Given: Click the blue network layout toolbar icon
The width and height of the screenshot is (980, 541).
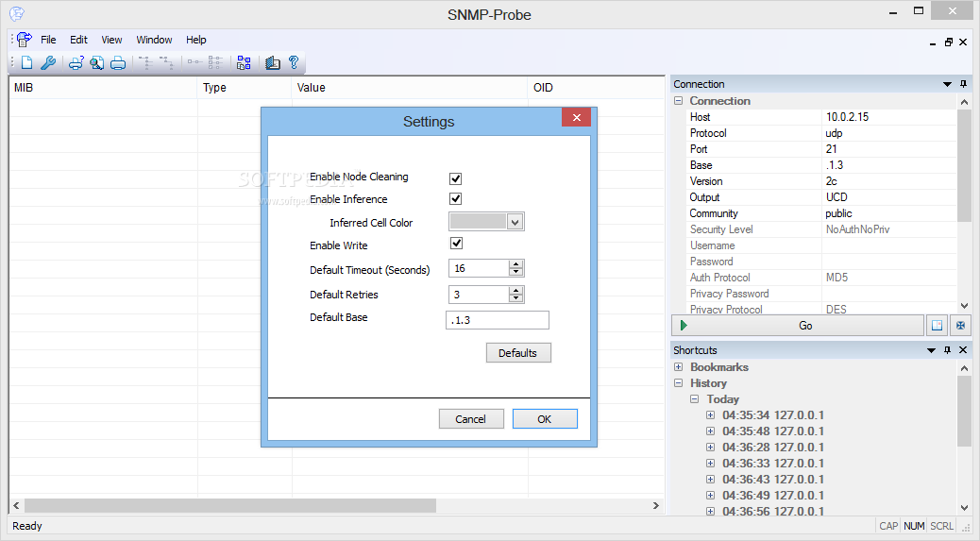Looking at the screenshot, I should coord(244,62).
